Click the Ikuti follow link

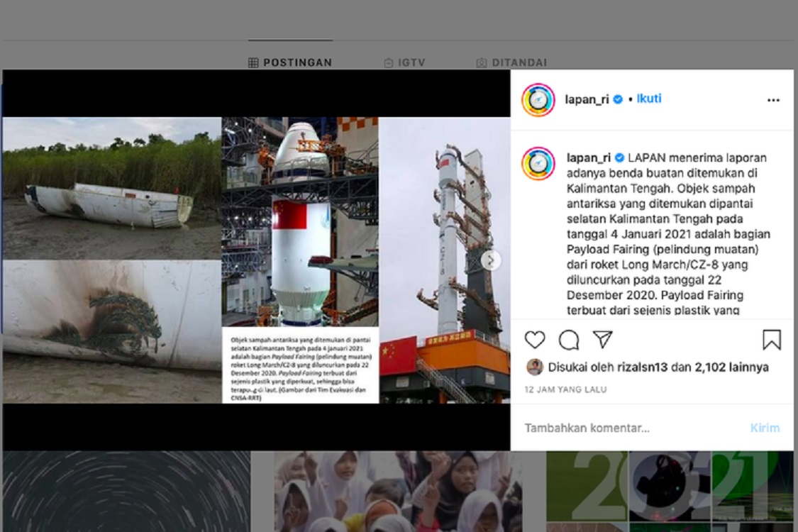[648, 99]
